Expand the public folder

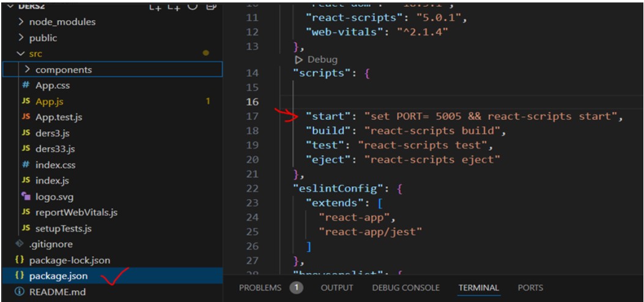[x=43, y=38]
